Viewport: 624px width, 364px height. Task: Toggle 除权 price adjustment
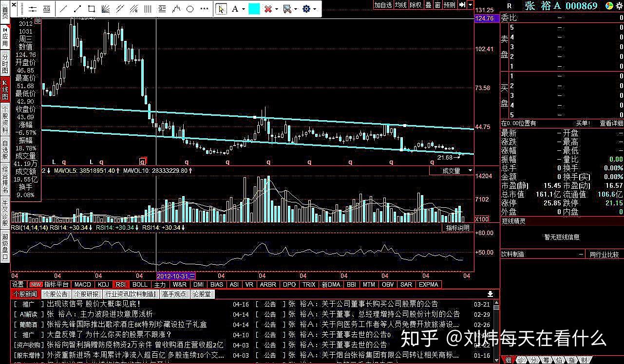[x=415, y=4]
